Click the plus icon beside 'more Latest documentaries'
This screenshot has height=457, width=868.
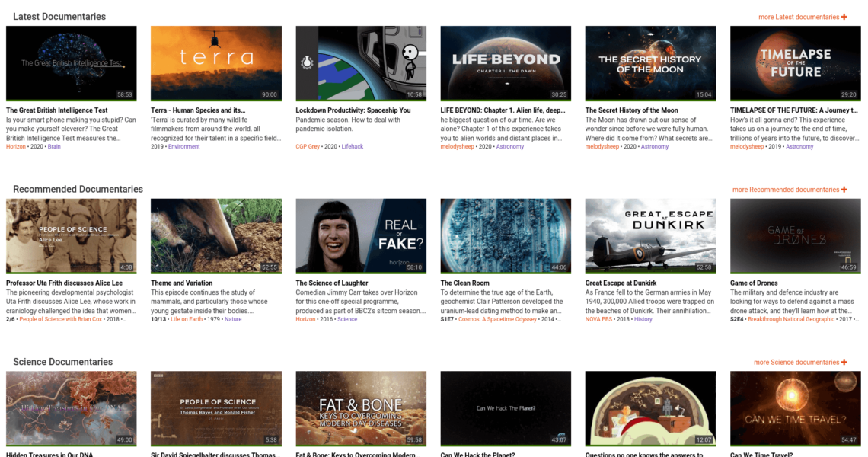[844, 17]
